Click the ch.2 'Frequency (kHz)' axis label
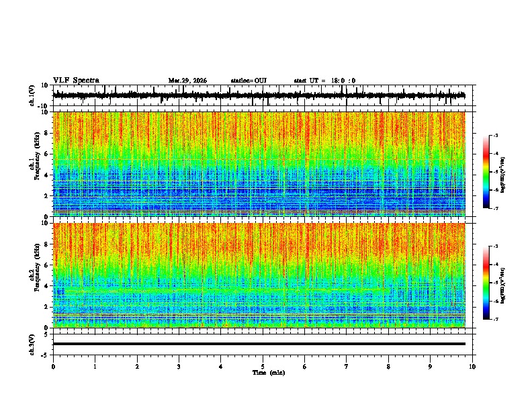The width and height of the screenshot is (532, 411). tap(37, 267)
